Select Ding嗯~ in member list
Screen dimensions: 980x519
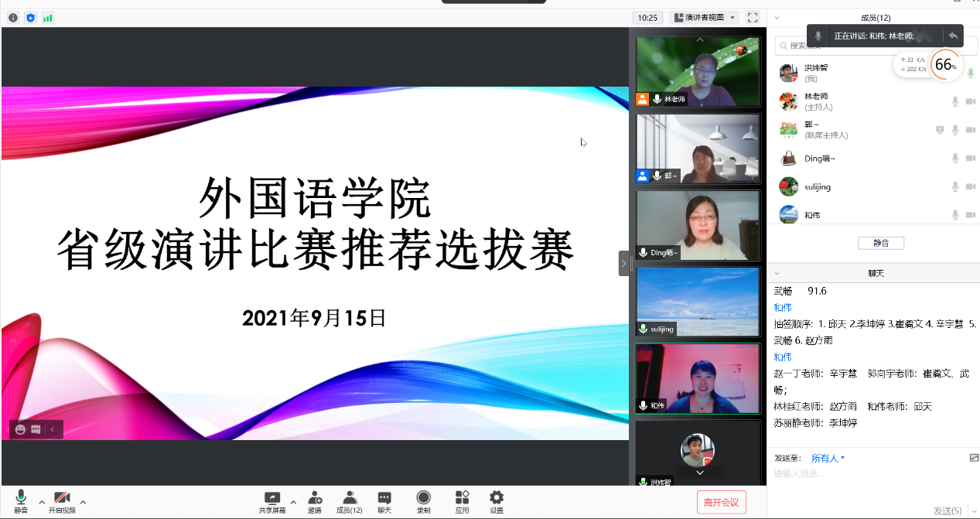click(874, 158)
